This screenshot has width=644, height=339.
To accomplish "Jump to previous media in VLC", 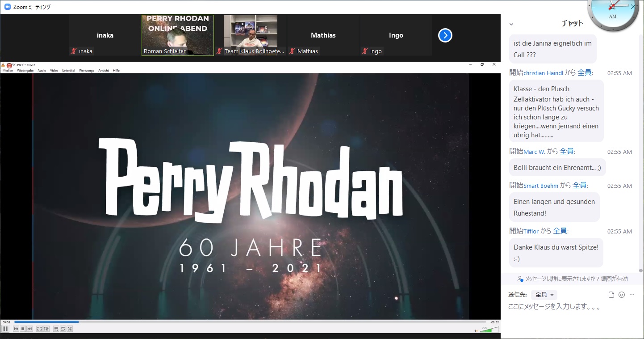I will click(16, 329).
